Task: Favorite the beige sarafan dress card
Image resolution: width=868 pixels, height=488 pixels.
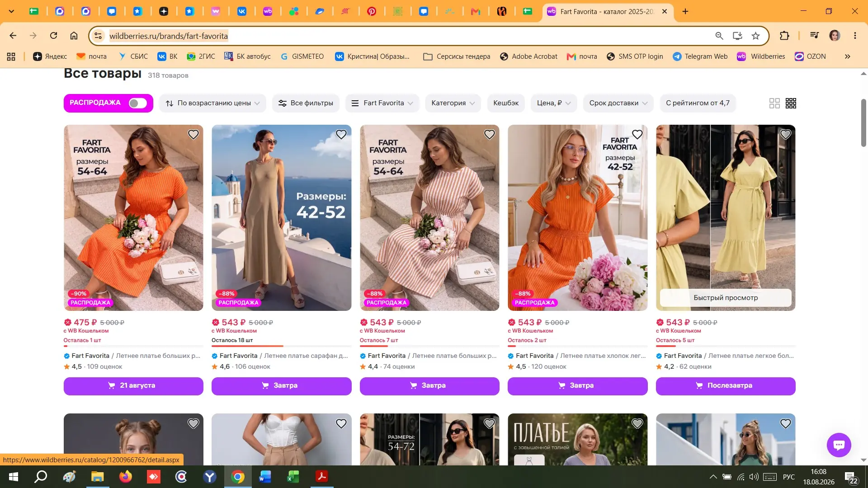Action: [x=341, y=135]
